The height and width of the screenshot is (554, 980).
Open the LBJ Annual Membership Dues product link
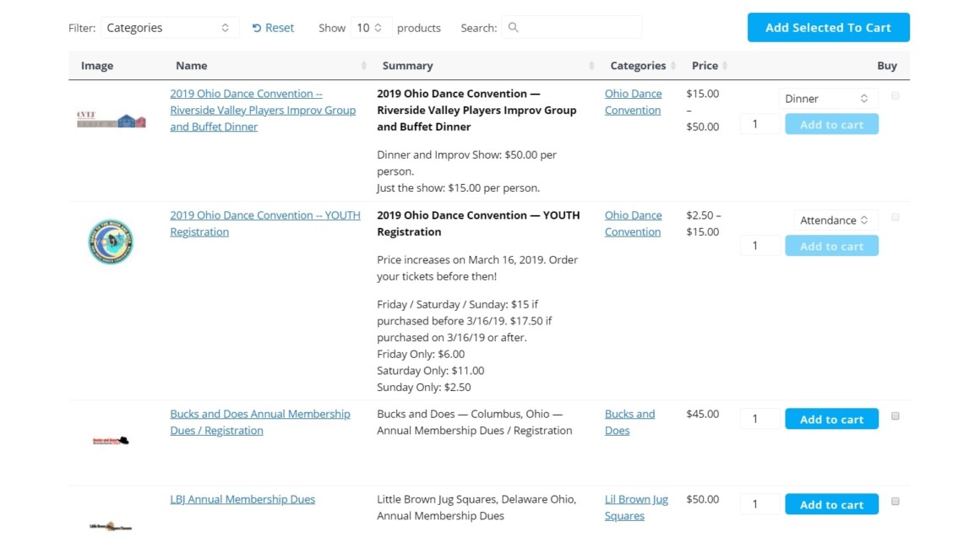pos(242,498)
